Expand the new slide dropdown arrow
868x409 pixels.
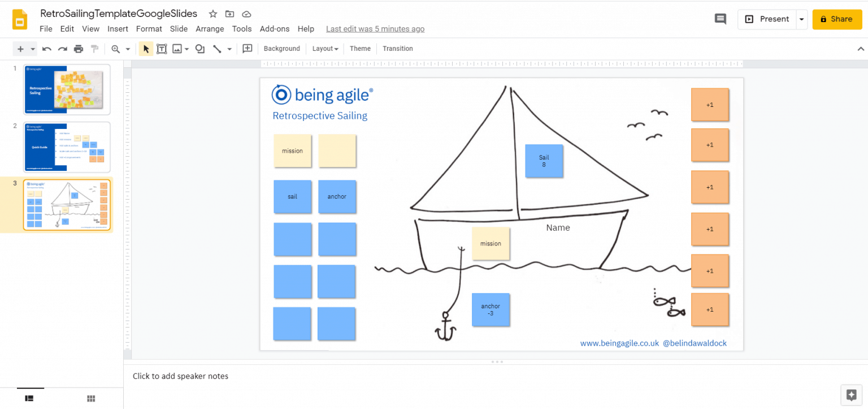coord(32,48)
